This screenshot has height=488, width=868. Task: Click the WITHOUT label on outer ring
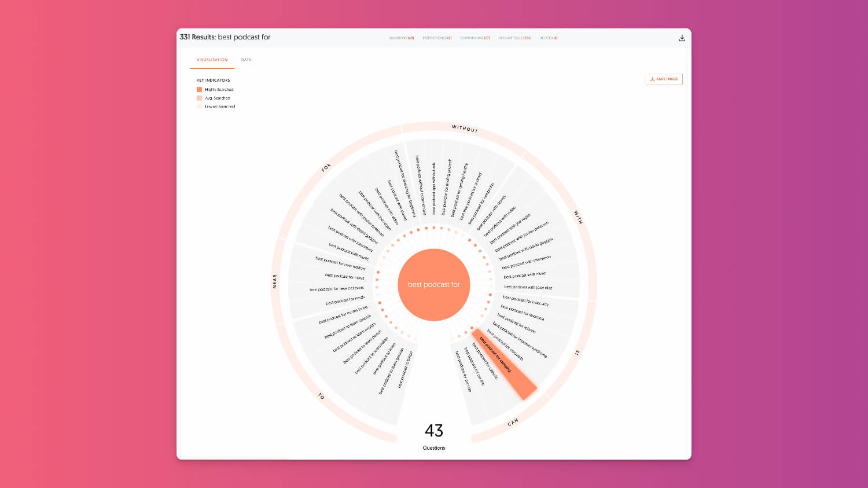(465, 129)
